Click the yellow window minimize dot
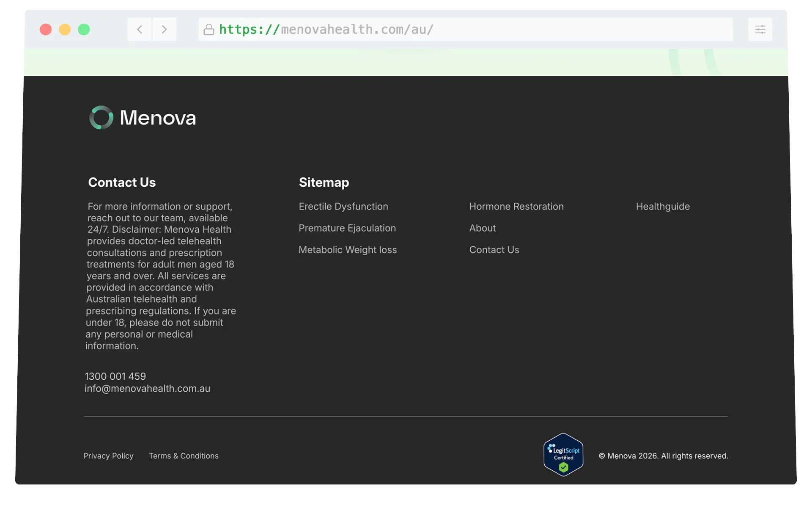The image size is (812, 508). [65, 30]
